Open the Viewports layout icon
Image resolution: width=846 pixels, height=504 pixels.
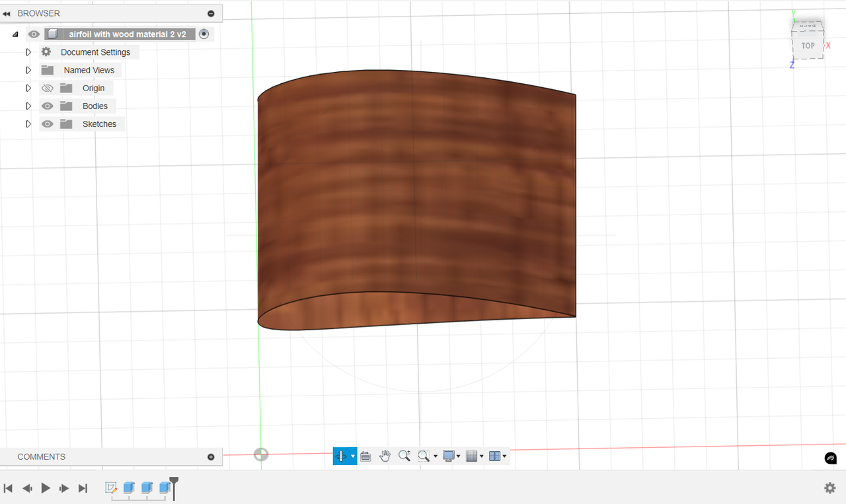click(x=494, y=456)
